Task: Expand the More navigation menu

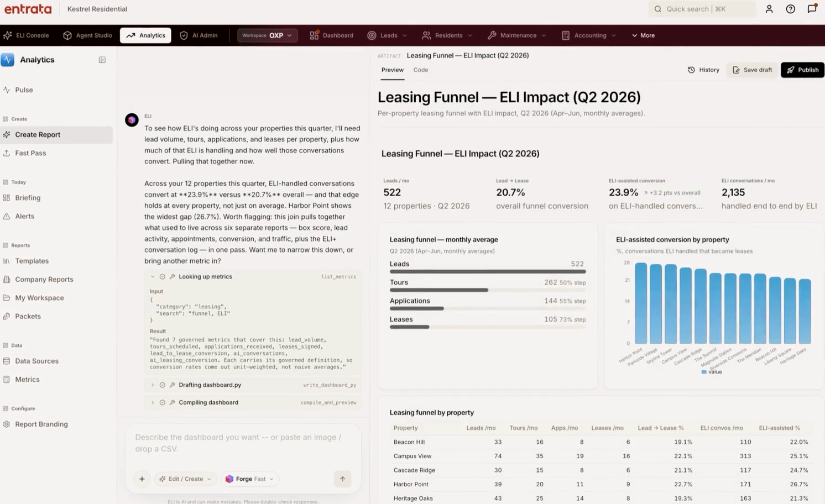Action: click(x=643, y=35)
